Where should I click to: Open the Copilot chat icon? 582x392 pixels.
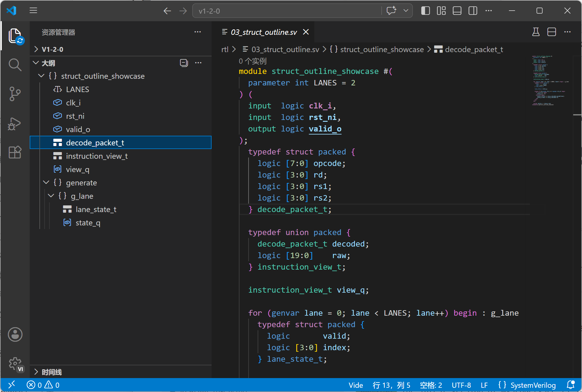click(391, 11)
